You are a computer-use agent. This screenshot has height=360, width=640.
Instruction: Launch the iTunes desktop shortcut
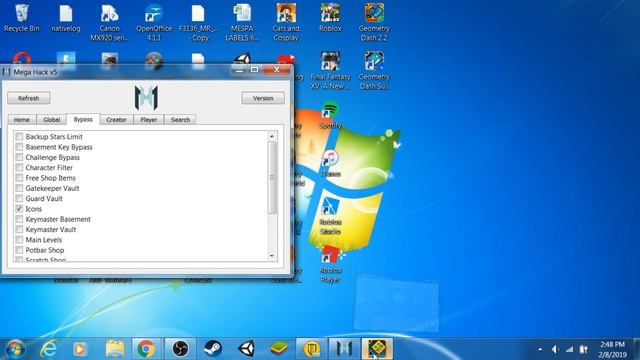click(x=330, y=164)
